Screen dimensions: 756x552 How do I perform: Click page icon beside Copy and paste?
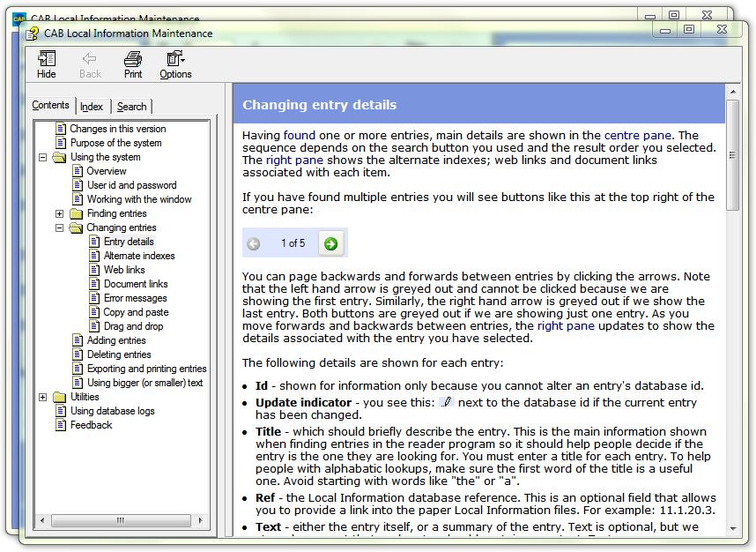(x=94, y=311)
